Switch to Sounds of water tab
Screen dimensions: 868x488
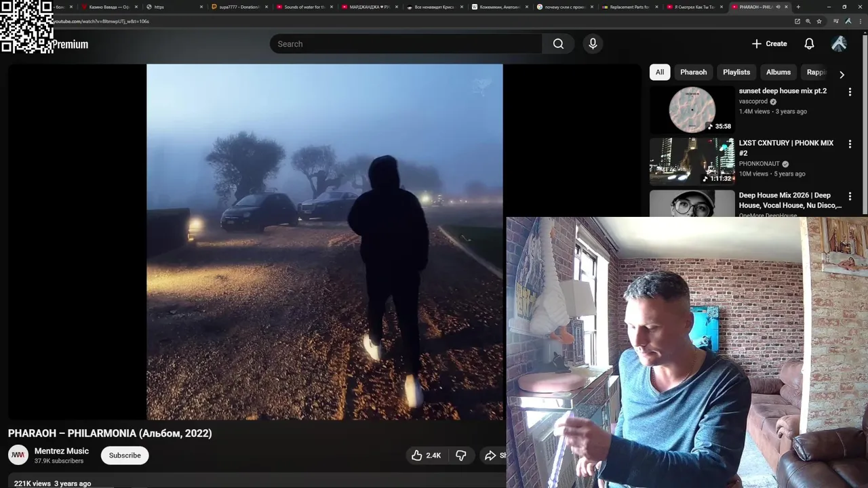point(304,7)
